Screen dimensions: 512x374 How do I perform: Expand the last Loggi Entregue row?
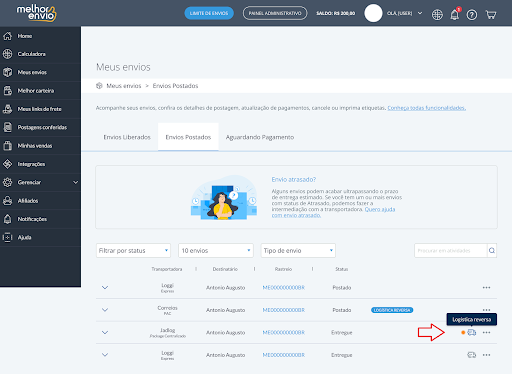coord(105,355)
